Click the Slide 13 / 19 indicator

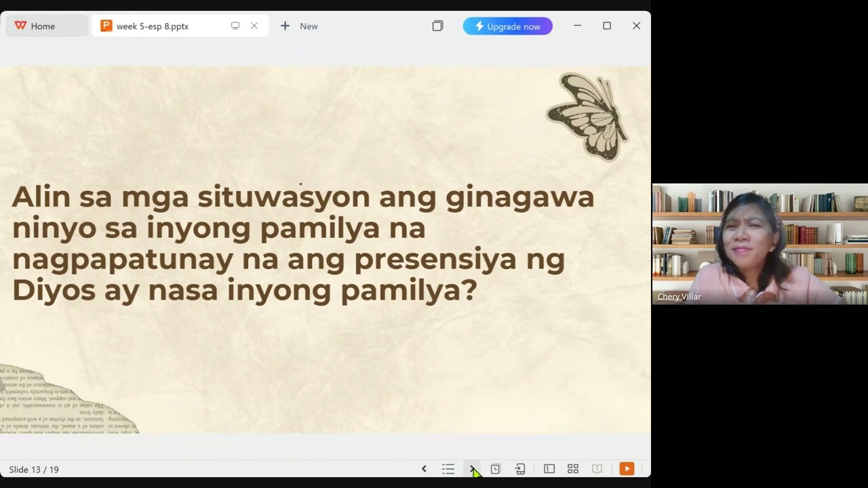[x=34, y=469]
